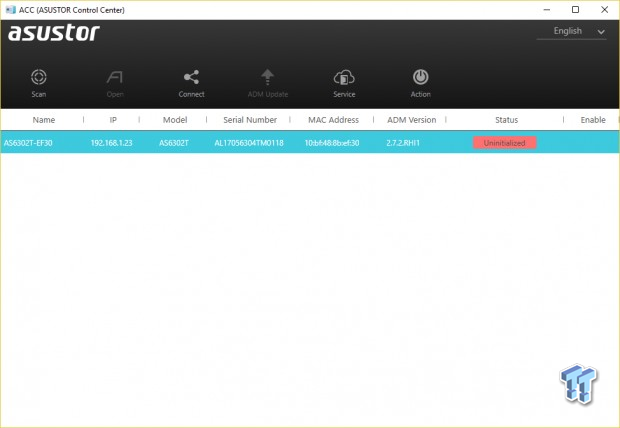Screen dimensions: 620x428
Task: Sort by ADM Version column header
Action: (412, 120)
